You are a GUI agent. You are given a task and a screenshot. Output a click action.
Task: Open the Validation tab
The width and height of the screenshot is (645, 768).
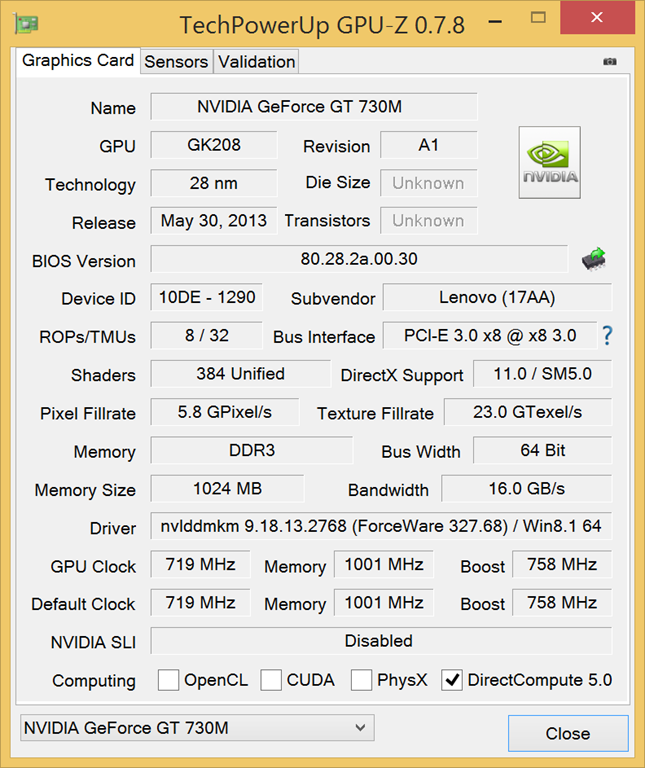[x=257, y=62]
